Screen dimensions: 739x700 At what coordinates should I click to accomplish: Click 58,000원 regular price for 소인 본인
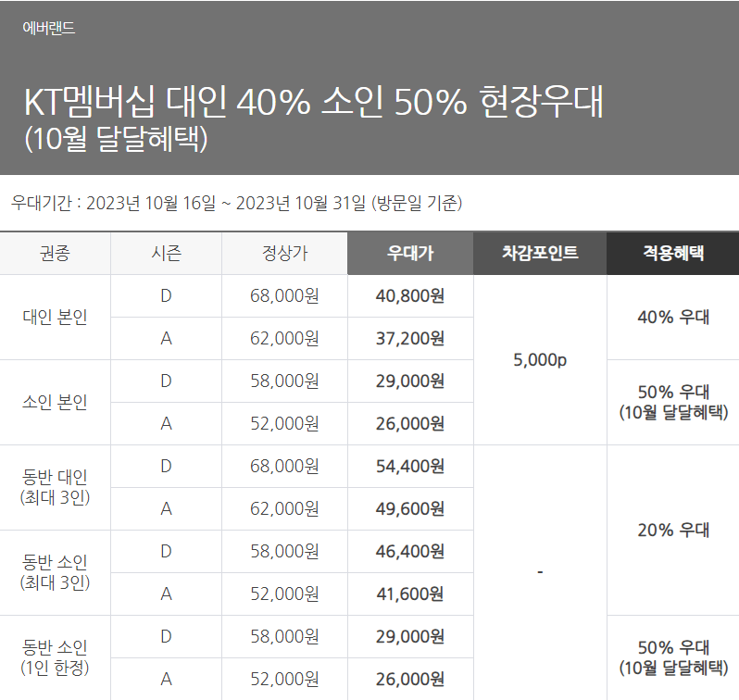pos(284,381)
